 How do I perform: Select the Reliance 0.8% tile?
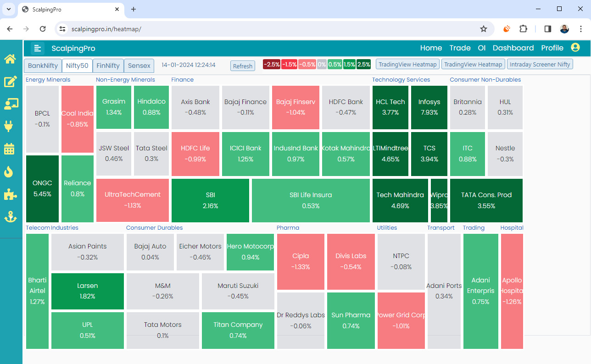coord(77,188)
